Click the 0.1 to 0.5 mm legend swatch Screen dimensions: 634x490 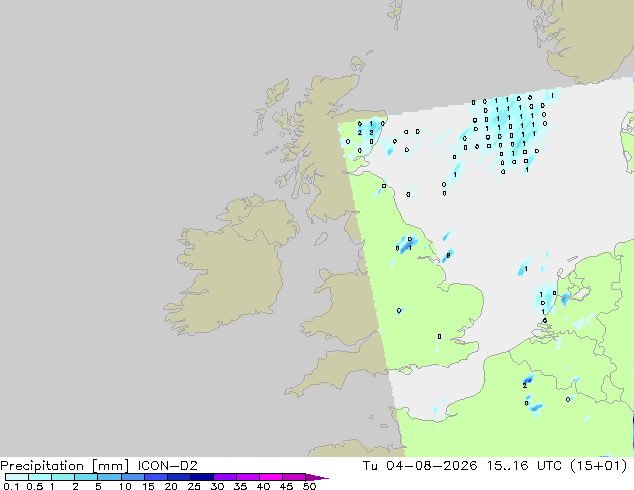17,477
